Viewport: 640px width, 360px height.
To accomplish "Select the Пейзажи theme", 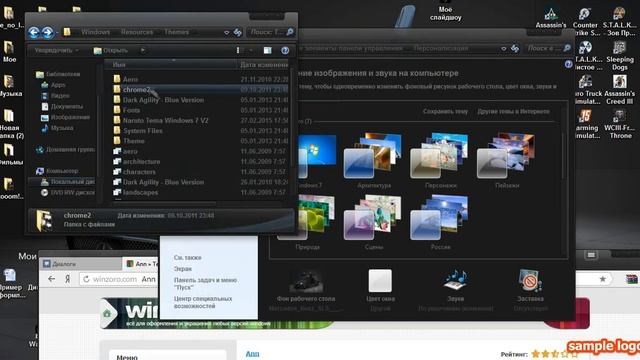I will coord(507,161).
